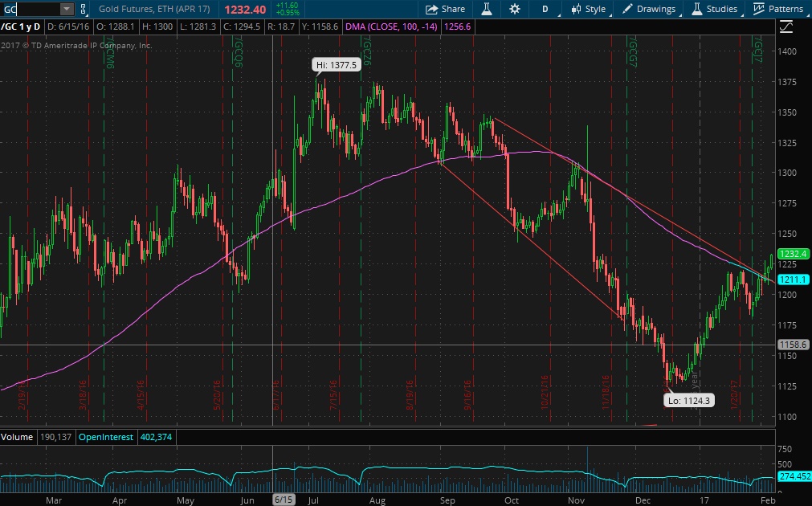Click the drawing set icon above price axis
The image size is (812, 506).
pos(786,27)
